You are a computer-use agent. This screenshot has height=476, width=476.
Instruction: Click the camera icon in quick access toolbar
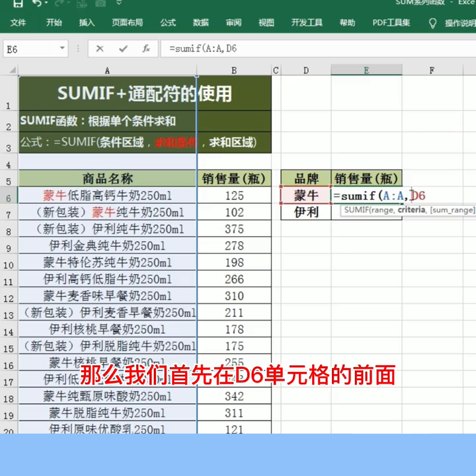click(100, 3)
